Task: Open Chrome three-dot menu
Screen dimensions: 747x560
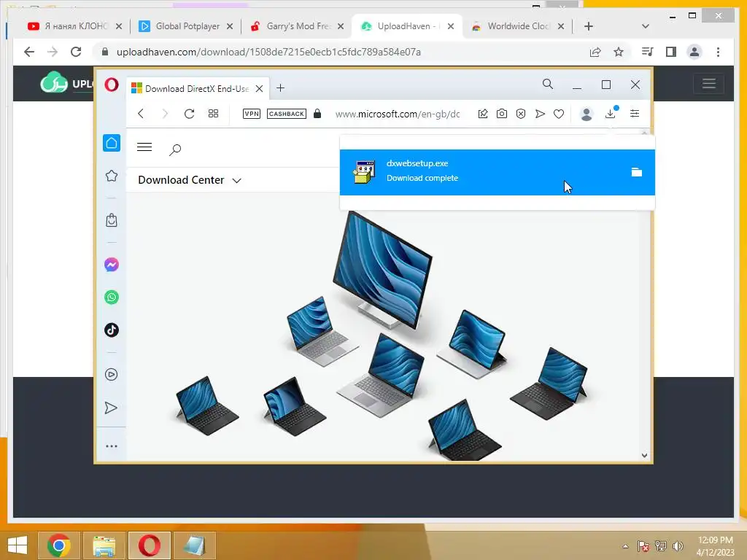Action: pos(718,52)
